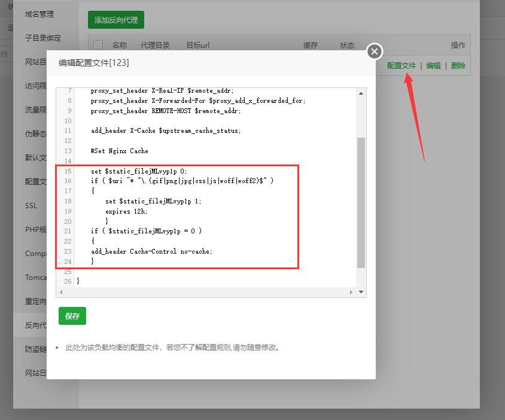Click the if $static_filejMLvyp1p = 0 line
The height and width of the screenshot is (420, 505).
(146, 231)
